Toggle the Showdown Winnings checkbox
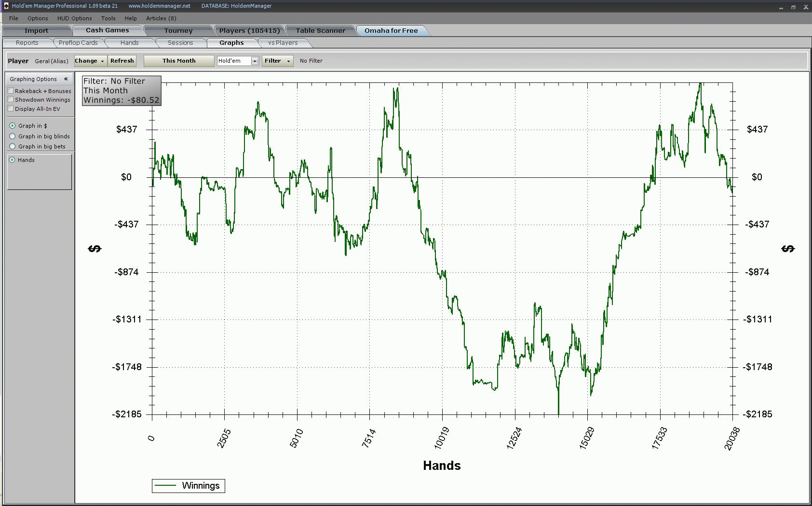The width and height of the screenshot is (812, 506). pos(11,99)
